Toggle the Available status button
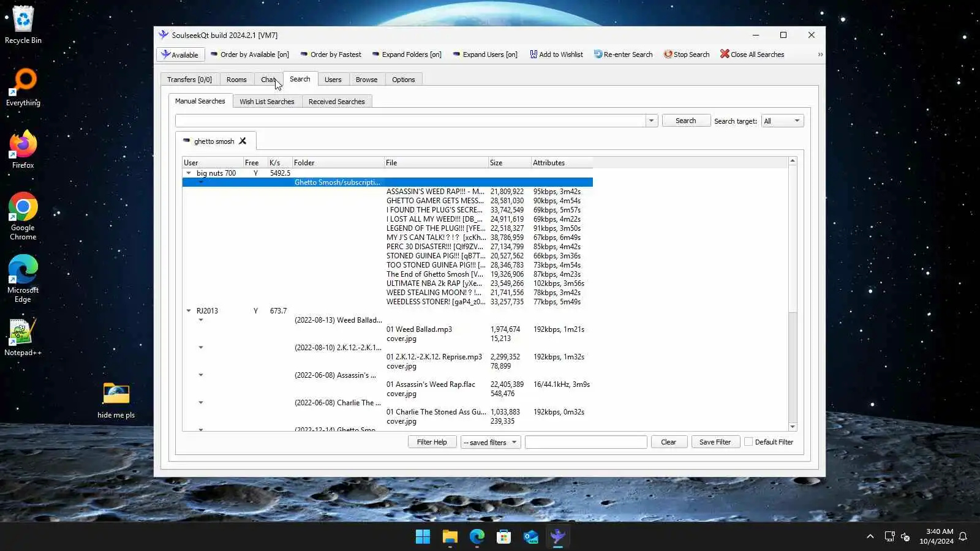The image size is (980, 551). (180, 54)
